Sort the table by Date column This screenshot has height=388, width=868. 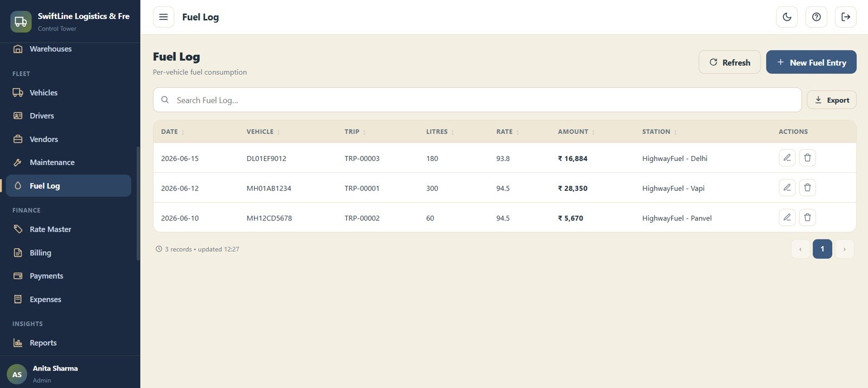[173, 132]
